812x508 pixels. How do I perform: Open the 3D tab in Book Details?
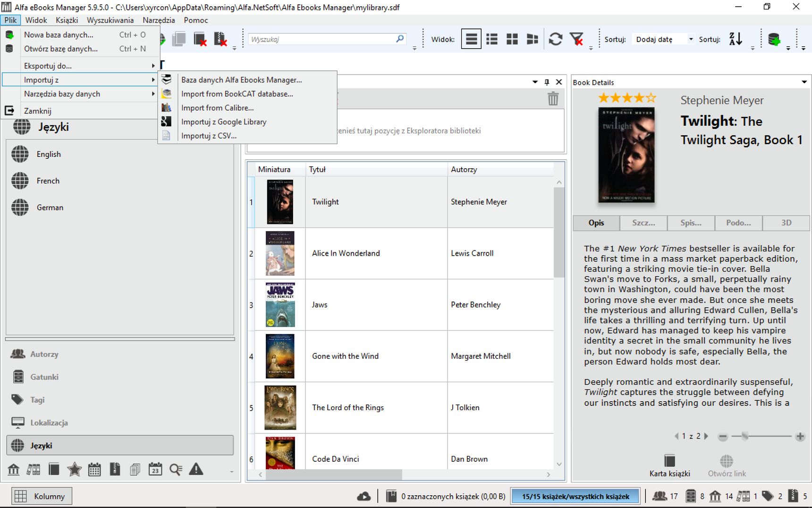click(x=786, y=223)
